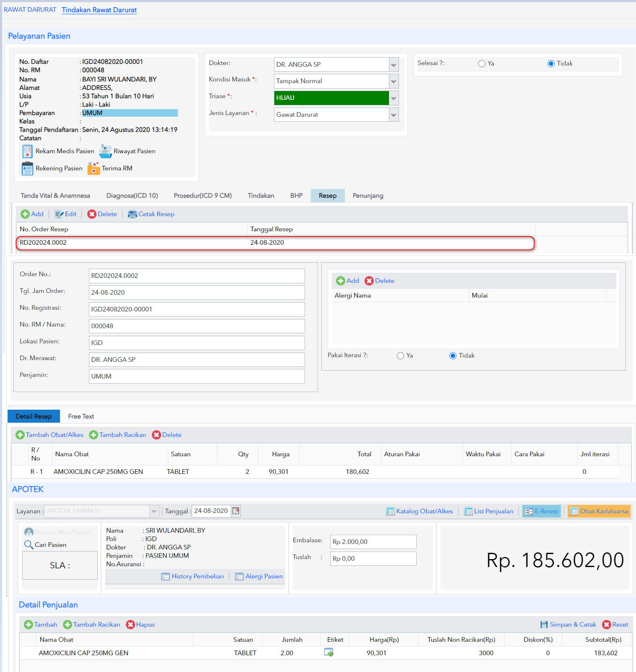Click the Dr. Merawat field
The image size is (636, 672).
coord(197,360)
